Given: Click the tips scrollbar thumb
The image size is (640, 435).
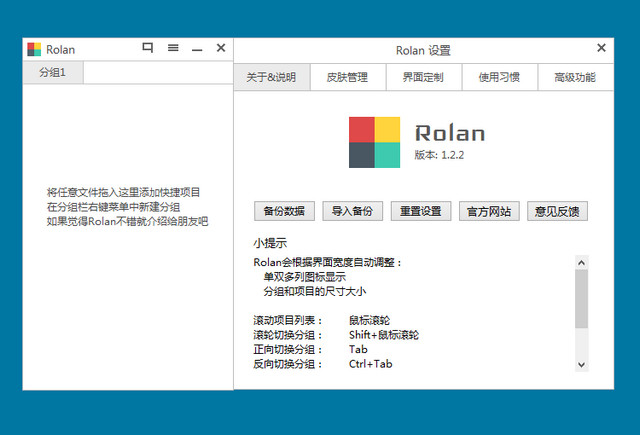Looking at the screenshot, I should [582, 299].
